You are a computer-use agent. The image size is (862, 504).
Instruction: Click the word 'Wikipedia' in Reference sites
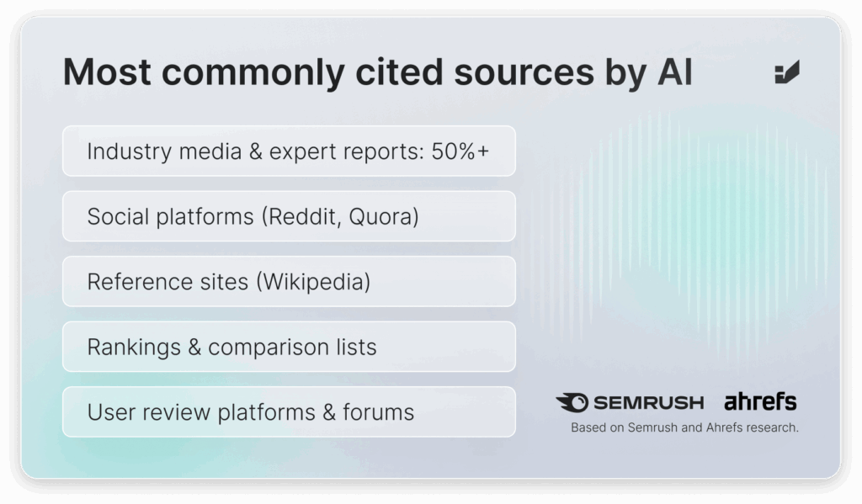tap(315, 281)
